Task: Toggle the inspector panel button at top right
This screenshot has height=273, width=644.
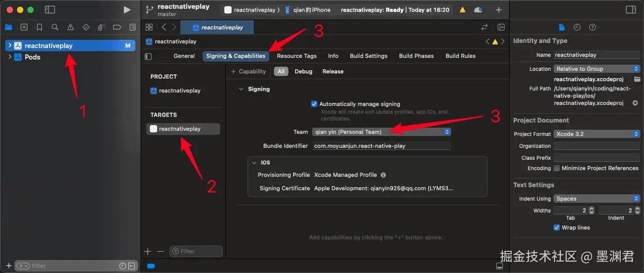Action: tap(631, 10)
